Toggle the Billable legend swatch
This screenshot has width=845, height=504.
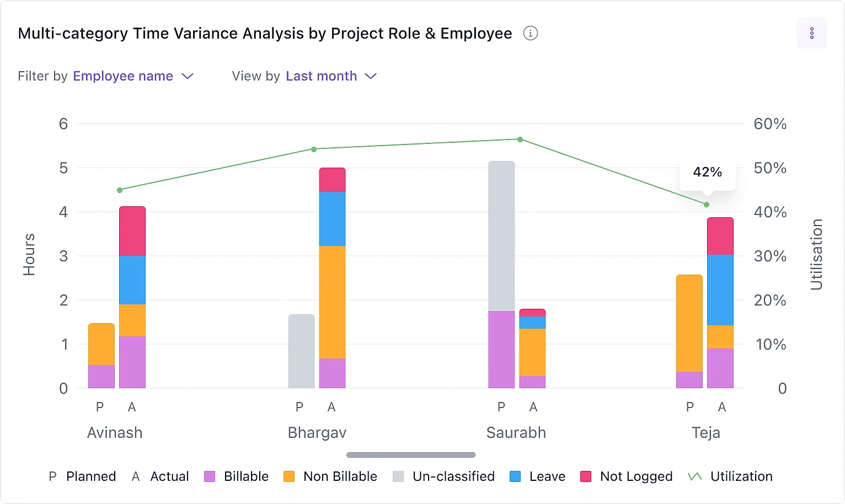(210, 476)
